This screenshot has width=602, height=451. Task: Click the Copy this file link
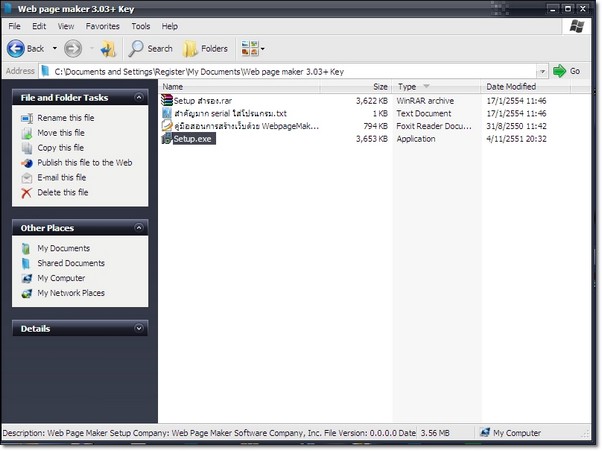tap(60, 148)
